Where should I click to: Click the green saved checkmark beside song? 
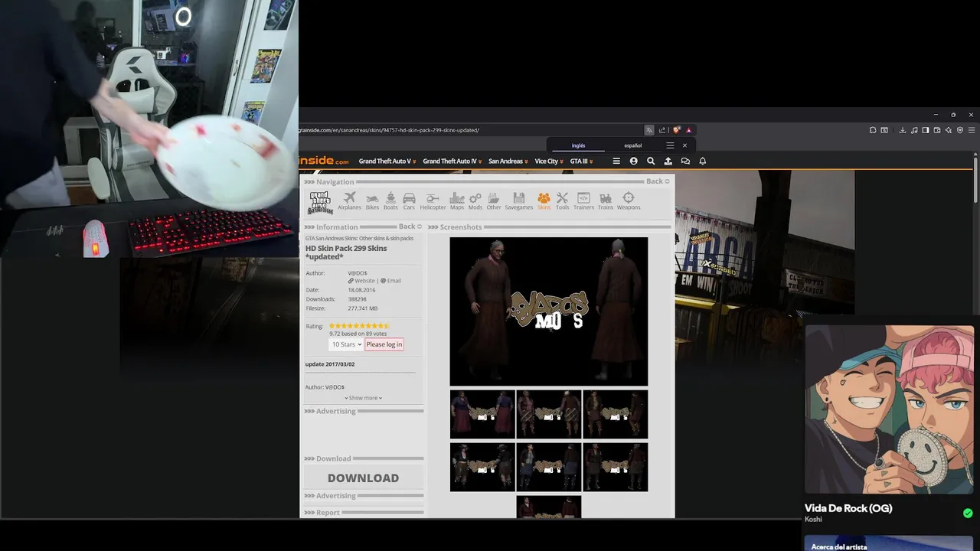click(968, 513)
